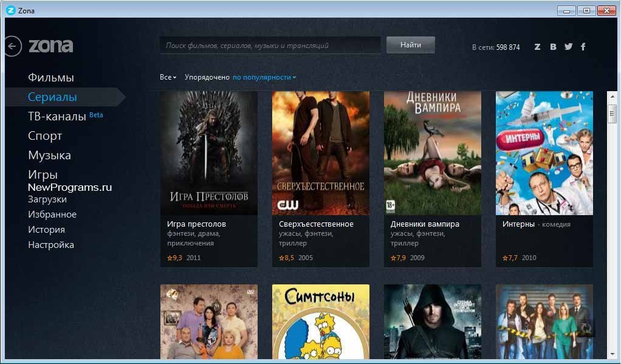Open the 'по популярности' sort dropdown

264,77
